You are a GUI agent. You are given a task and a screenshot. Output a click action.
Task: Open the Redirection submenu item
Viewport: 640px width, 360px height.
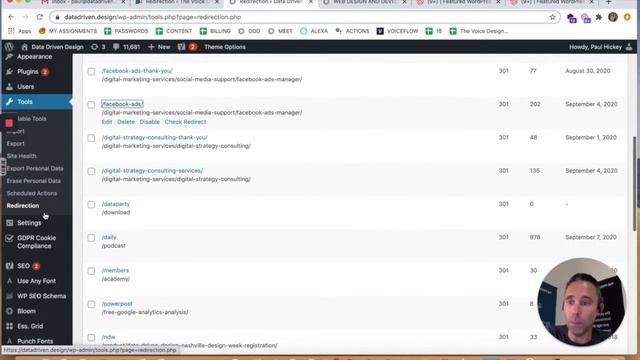click(x=23, y=206)
